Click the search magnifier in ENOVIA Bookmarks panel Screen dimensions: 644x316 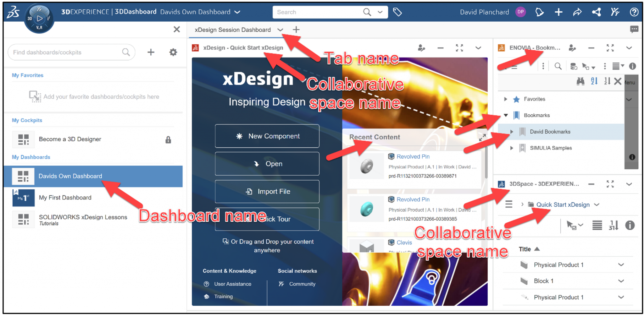point(558,67)
